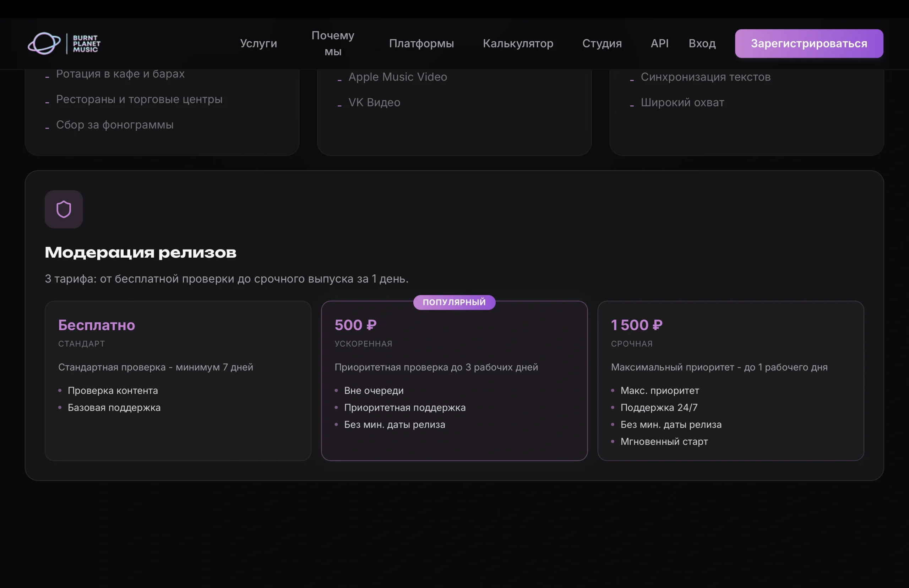This screenshot has width=909, height=588.
Task: Go to the Почему мы section
Action: point(333,44)
